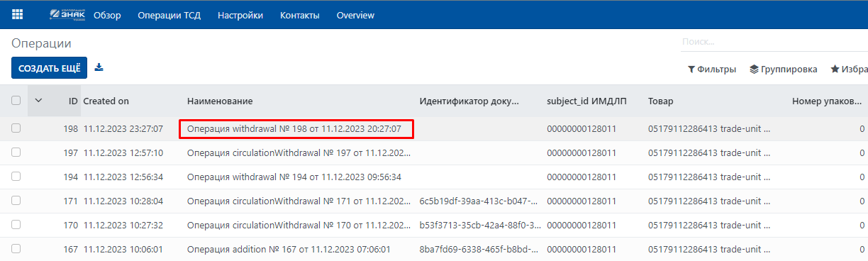Toggle the select-all header checkbox
868x261 pixels.
tap(16, 101)
